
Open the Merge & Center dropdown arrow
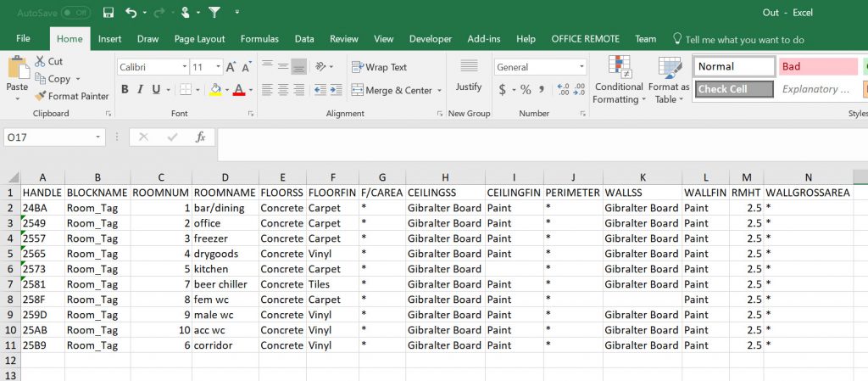point(439,90)
